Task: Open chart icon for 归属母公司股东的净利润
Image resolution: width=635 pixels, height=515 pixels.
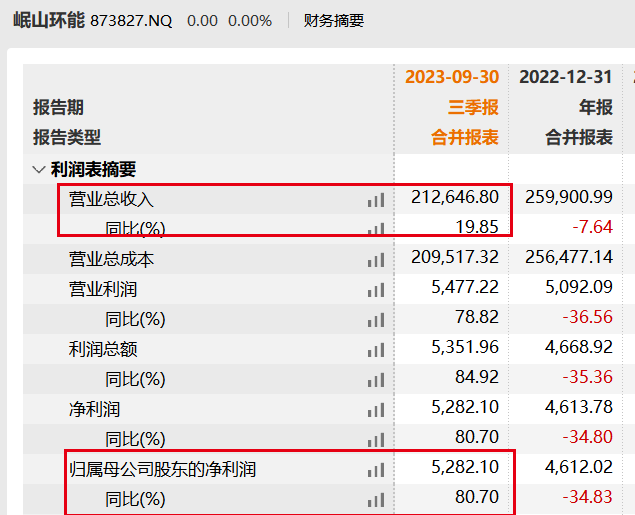Action: click(375, 469)
